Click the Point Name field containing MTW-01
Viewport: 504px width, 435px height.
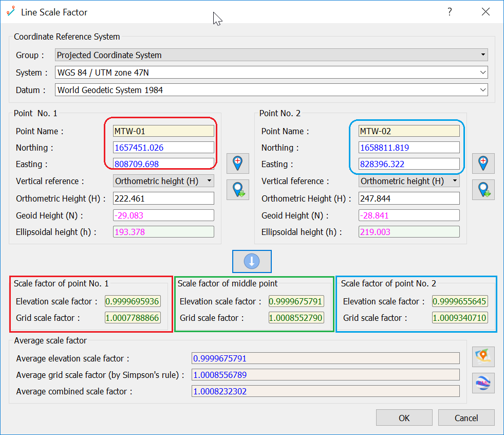click(x=163, y=131)
